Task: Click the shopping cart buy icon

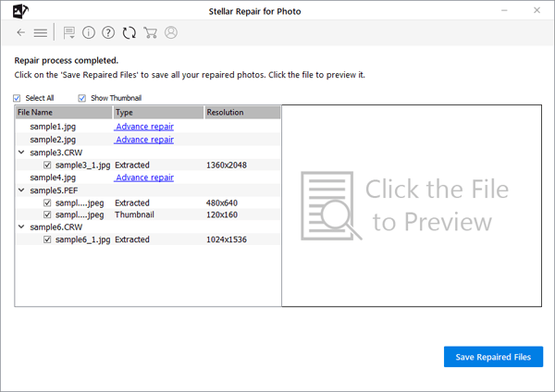Action: [150, 32]
